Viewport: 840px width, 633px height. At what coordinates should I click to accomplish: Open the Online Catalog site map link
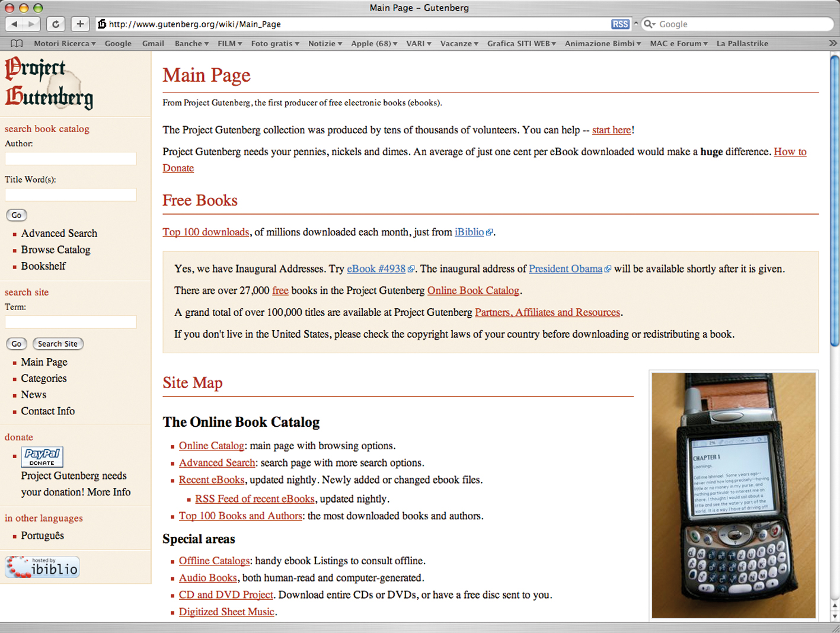click(x=212, y=446)
